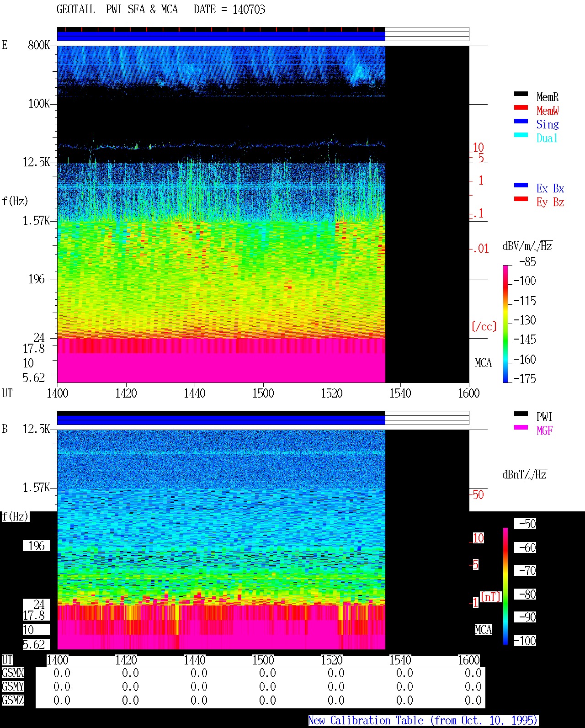Screen dimensions: 585x728
Task: Click the GSMY row label
Action: click(x=13, y=686)
